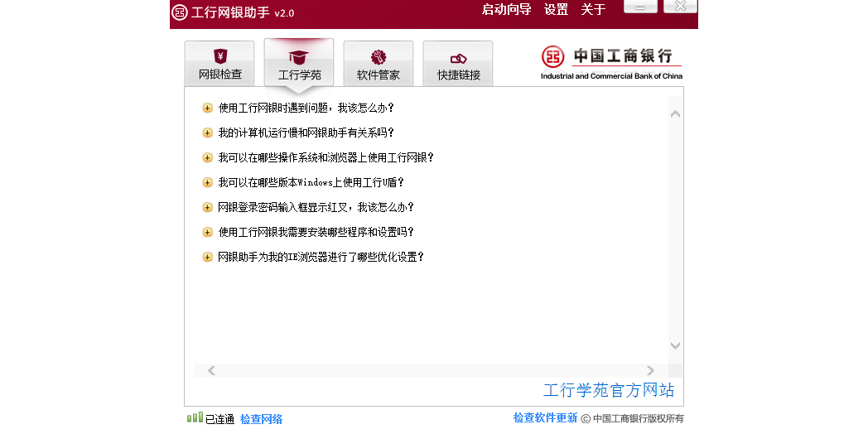Switch to the 工行学苑 tab
868x434 pixels.
[x=299, y=64]
